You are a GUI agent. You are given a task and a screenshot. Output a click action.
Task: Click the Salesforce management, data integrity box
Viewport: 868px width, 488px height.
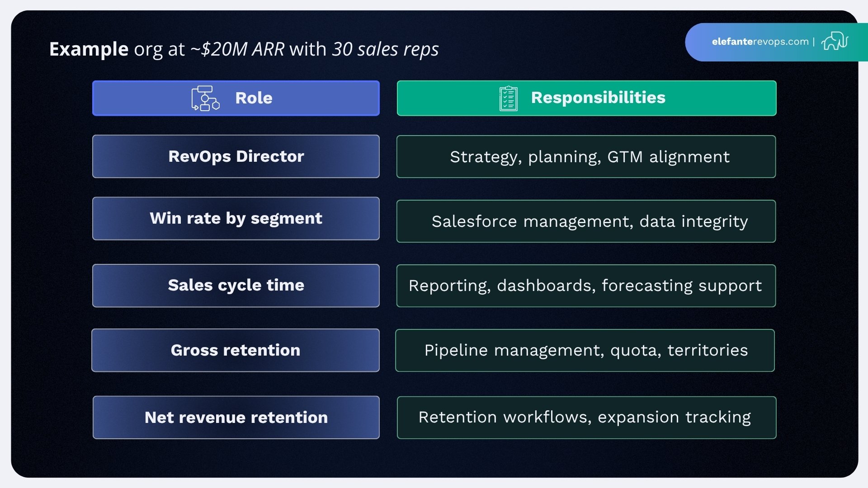click(x=586, y=221)
